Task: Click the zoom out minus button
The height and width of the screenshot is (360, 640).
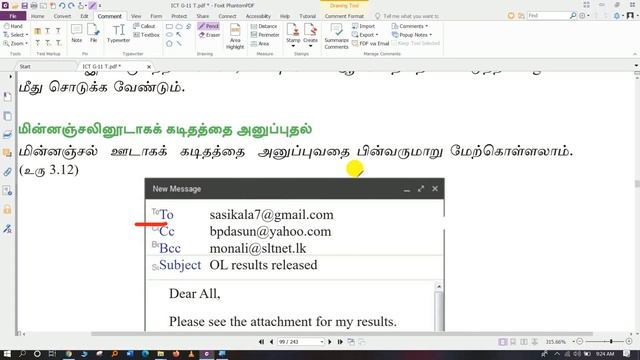Action: [x=580, y=341]
